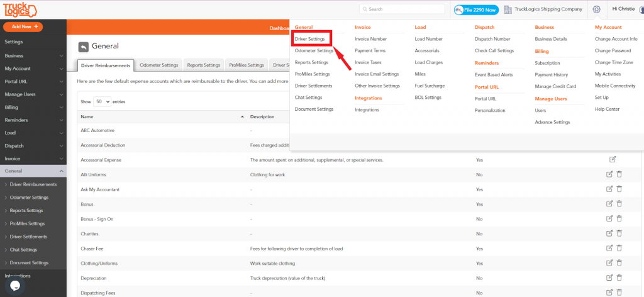The width and height of the screenshot is (644, 297).
Task: Delete the Chaser Fee row
Action: pyautogui.click(x=619, y=248)
